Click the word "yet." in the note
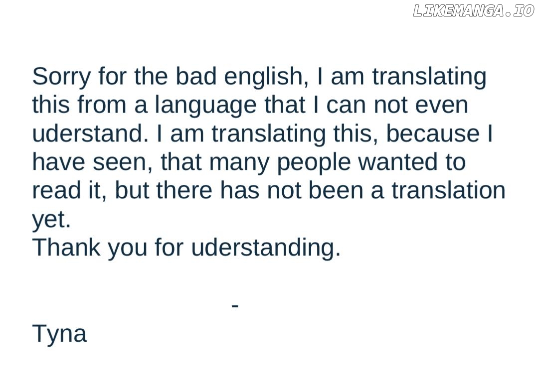 point(51,220)
